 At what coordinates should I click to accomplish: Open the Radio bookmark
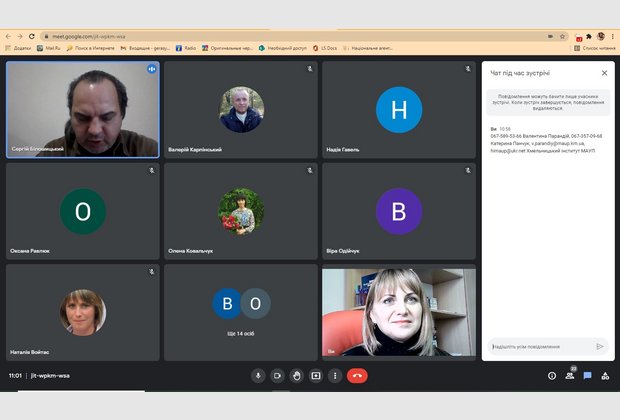[187, 47]
